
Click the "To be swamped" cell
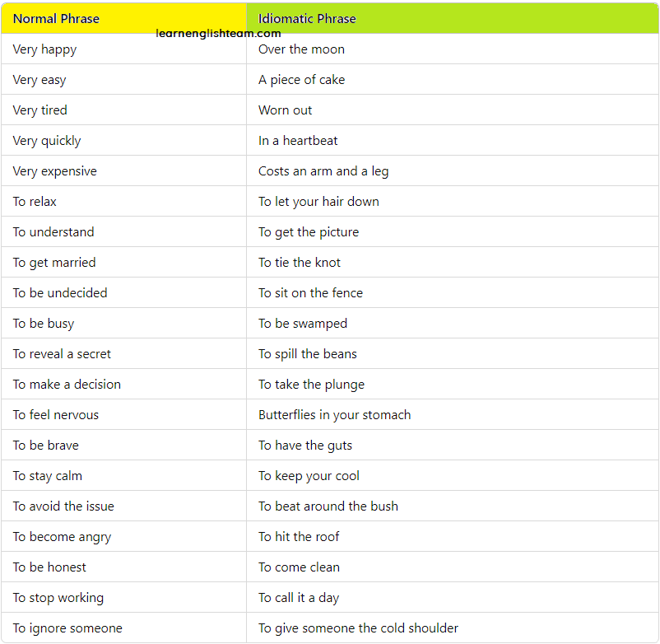(x=303, y=324)
